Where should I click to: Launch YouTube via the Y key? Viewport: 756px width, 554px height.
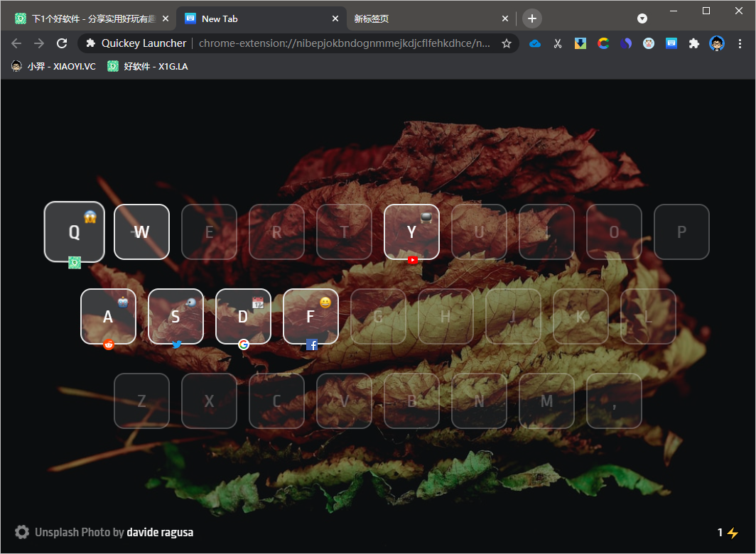pyautogui.click(x=411, y=232)
